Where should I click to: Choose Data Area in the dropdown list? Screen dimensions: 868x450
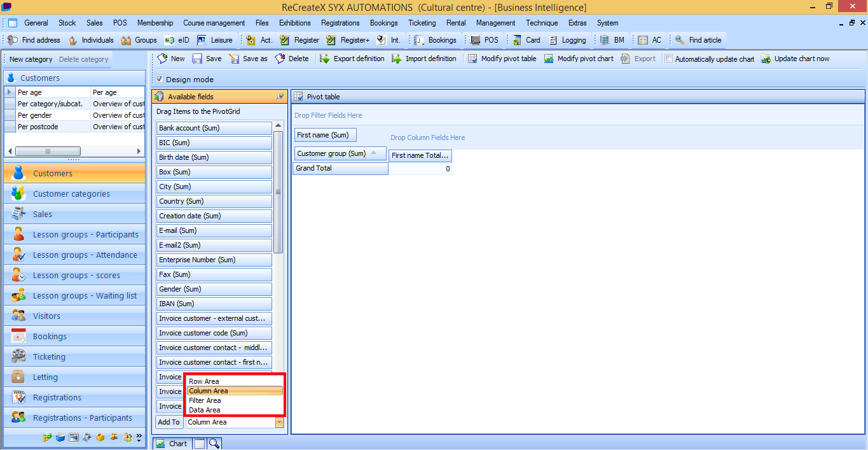(x=204, y=410)
